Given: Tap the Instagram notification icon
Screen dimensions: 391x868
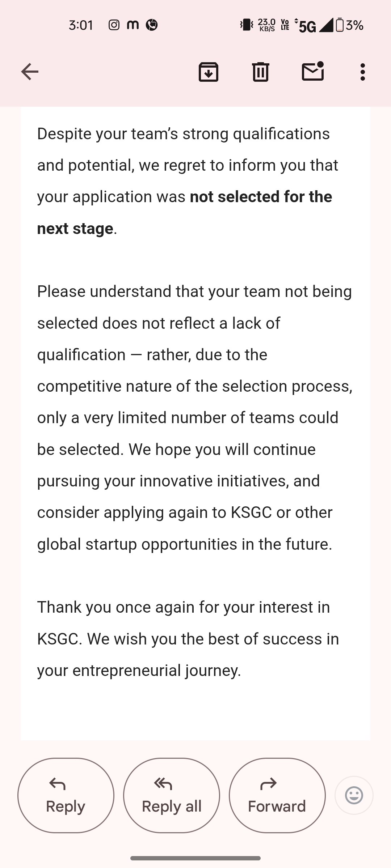Looking at the screenshot, I should pos(114,25).
